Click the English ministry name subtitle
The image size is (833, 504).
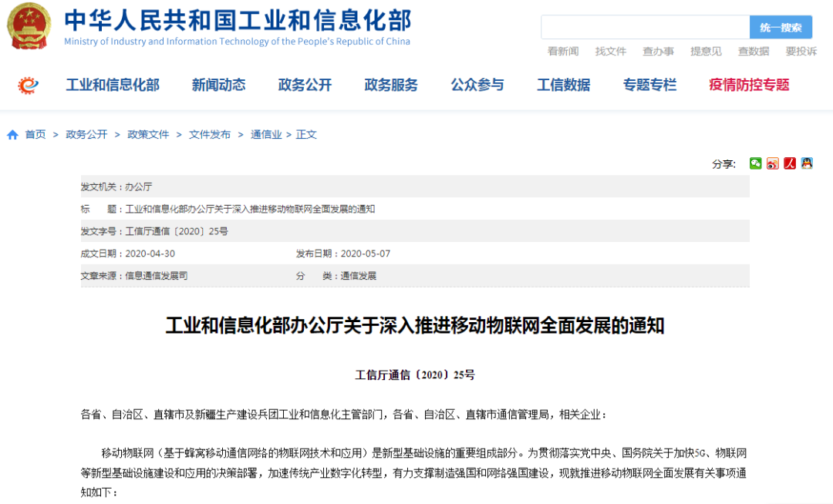(x=237, y=42)
